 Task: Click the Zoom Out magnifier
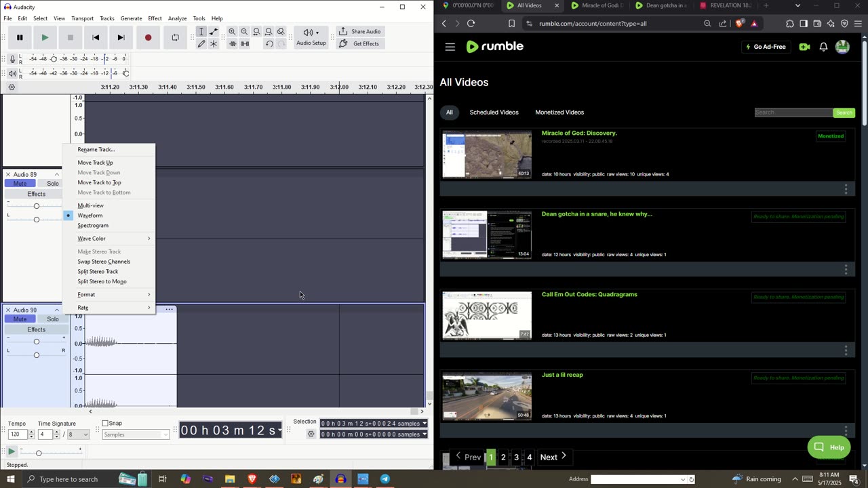[244, 32]
